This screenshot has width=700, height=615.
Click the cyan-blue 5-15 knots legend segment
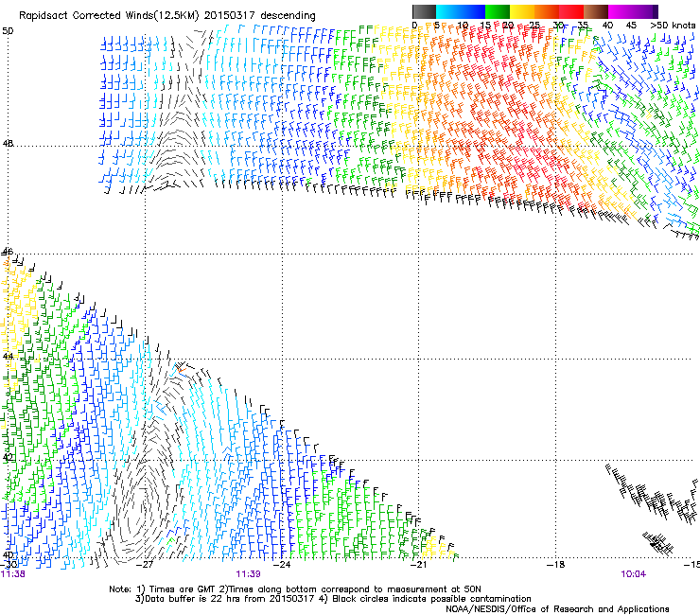click(x=461, y=11)
